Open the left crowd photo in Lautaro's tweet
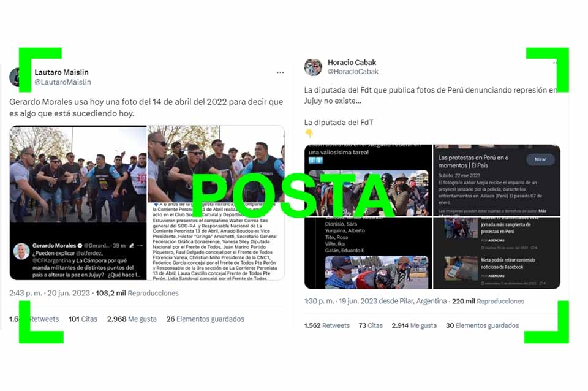588x391 pixels. tap(78, 174)
